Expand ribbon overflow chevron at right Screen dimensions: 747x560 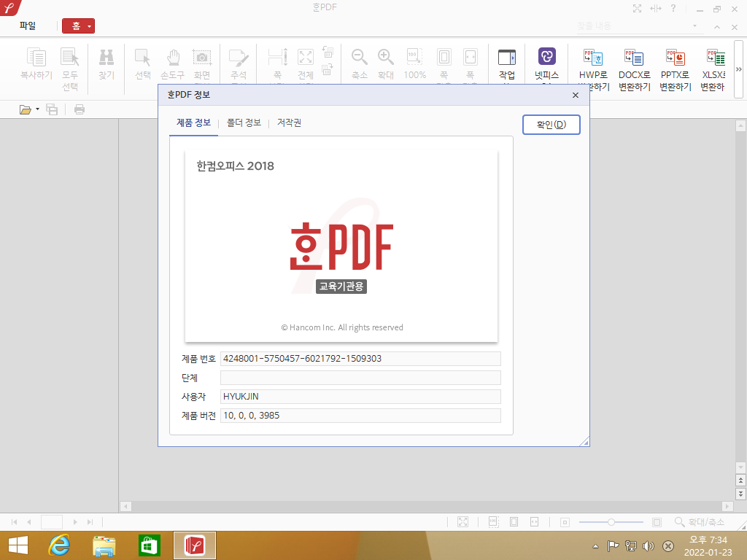[x=738, y=69]
